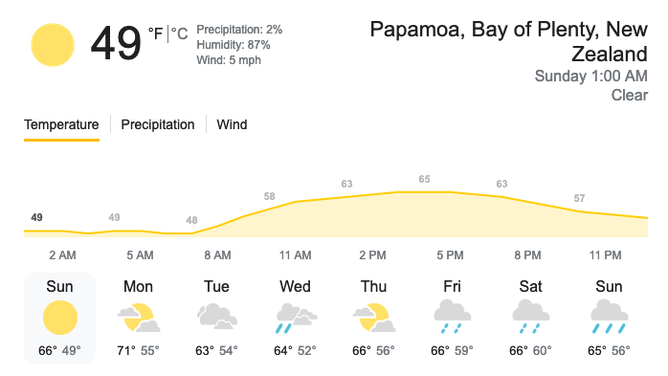Switch units to °C
The height and width of the screenshot is (376, 668).
tap(179, 33)
